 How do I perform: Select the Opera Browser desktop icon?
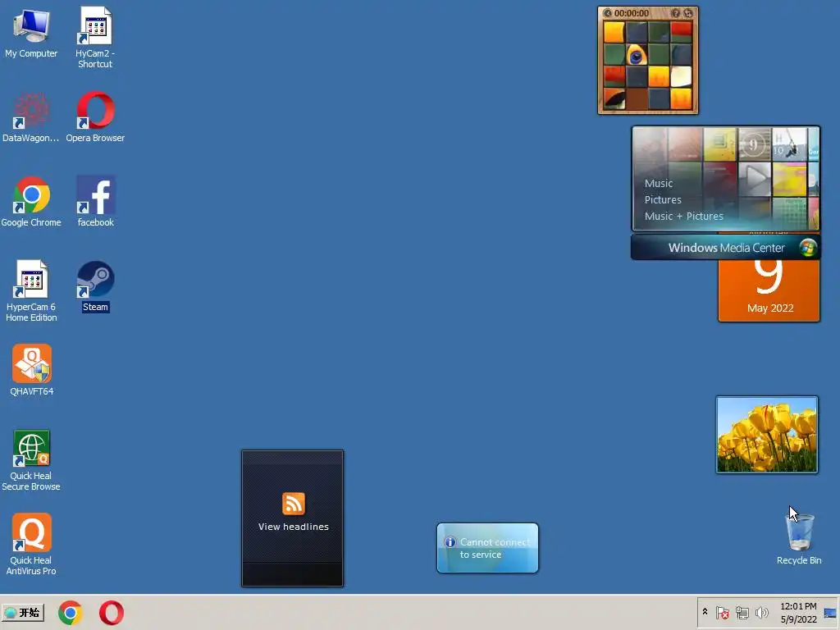[95, 118]
